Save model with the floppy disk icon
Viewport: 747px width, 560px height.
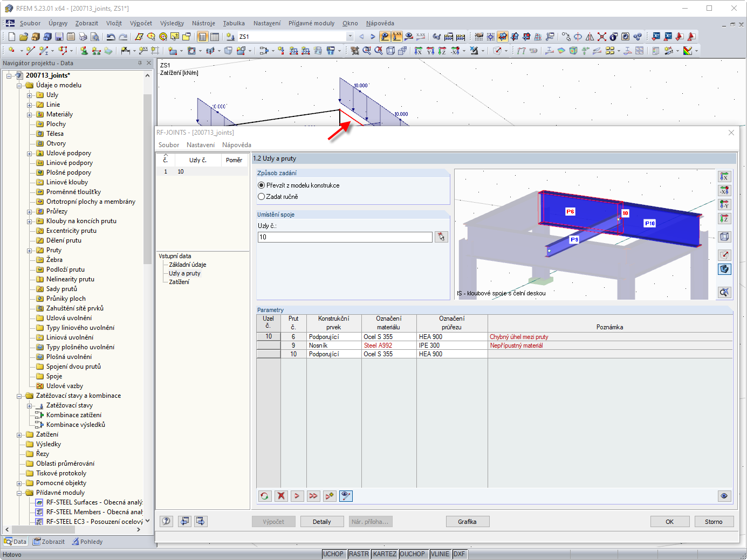[x=59, y=37]
